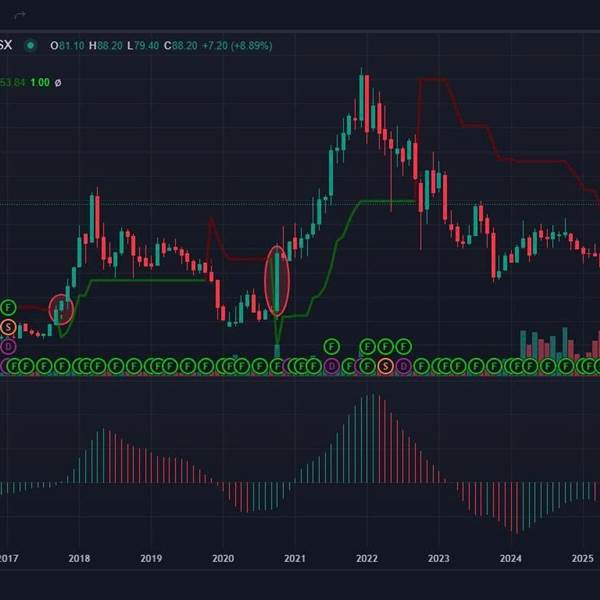Open the green F marker above the 2022 S marker
This screenshot has width=600, height=600.
[x=385, y=347]
